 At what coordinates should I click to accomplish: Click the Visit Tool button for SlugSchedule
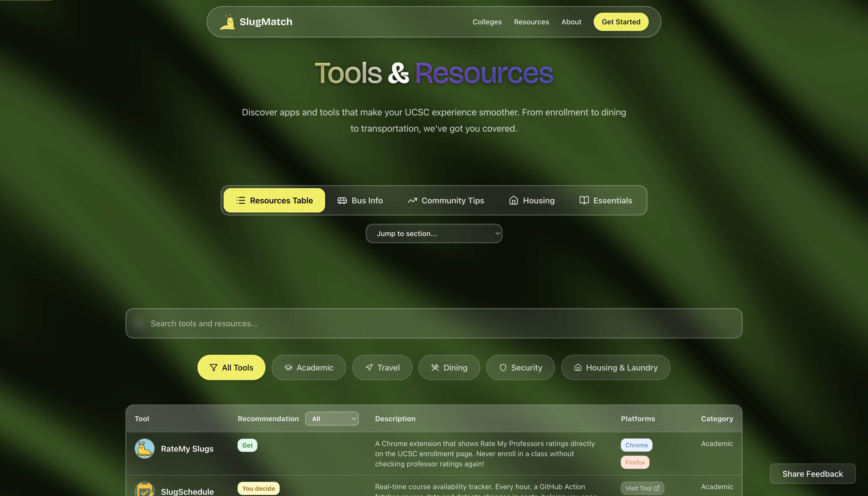click(642, 488)
